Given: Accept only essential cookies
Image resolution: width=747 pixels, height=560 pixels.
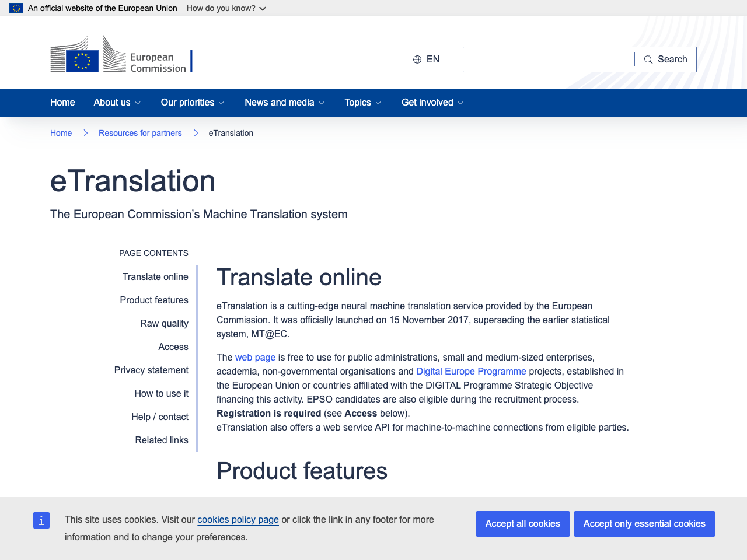Looking at the screenshot, I should click(x=644, y=524).
